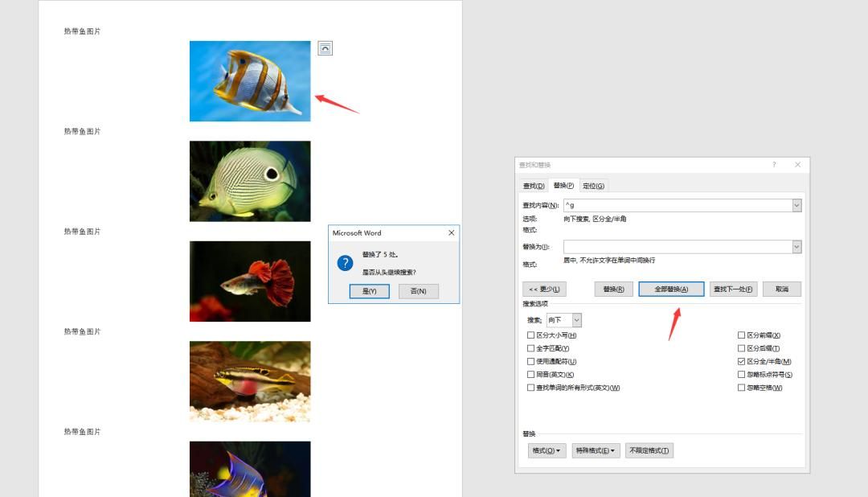
Task: Close the Microsoft Word message box
Action: coord(451,232)
